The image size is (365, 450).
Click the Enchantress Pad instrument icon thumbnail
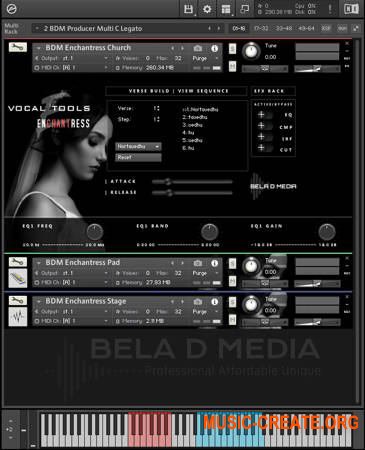[x=18, y=278]
